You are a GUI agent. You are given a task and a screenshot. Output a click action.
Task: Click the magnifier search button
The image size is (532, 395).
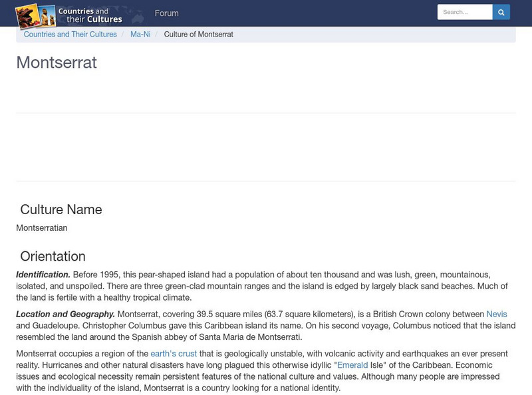click(501, 12)
